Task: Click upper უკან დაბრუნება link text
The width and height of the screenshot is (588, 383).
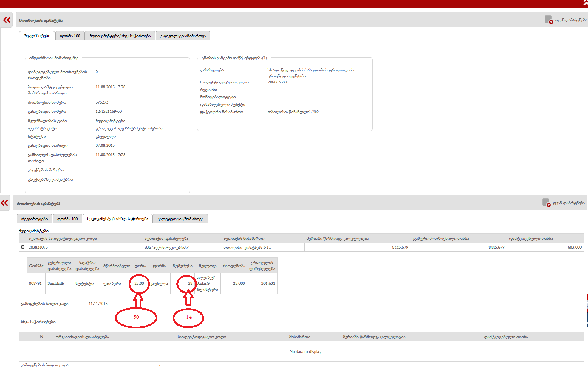Action: point(571,20)
